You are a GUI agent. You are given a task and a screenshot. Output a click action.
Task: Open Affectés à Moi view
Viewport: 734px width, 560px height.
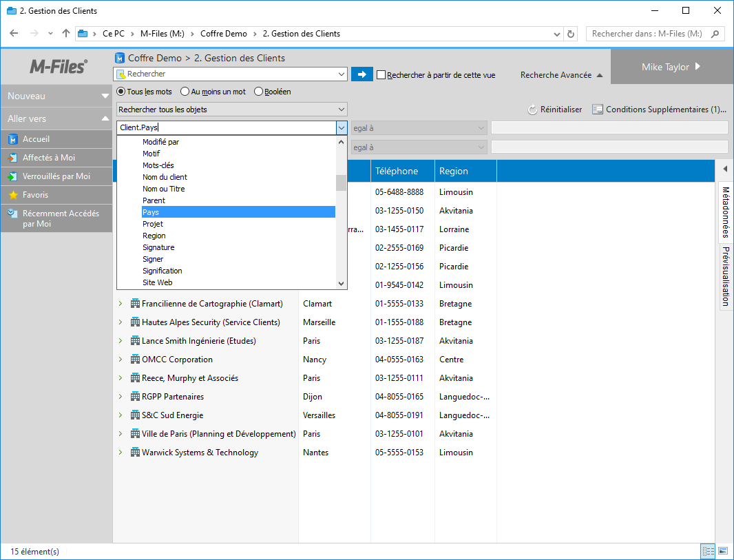(48, 158)
